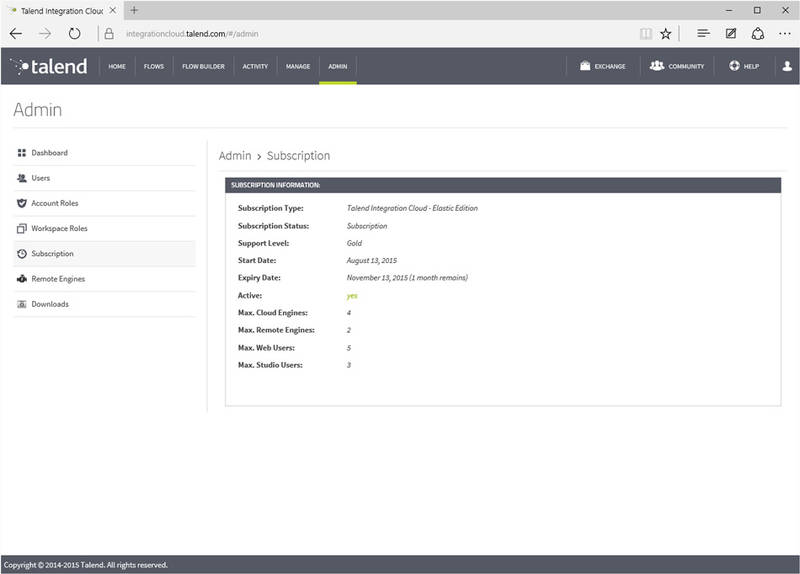Click the browser forward arrow
The image size is (800, 574).
pos(45,34)
